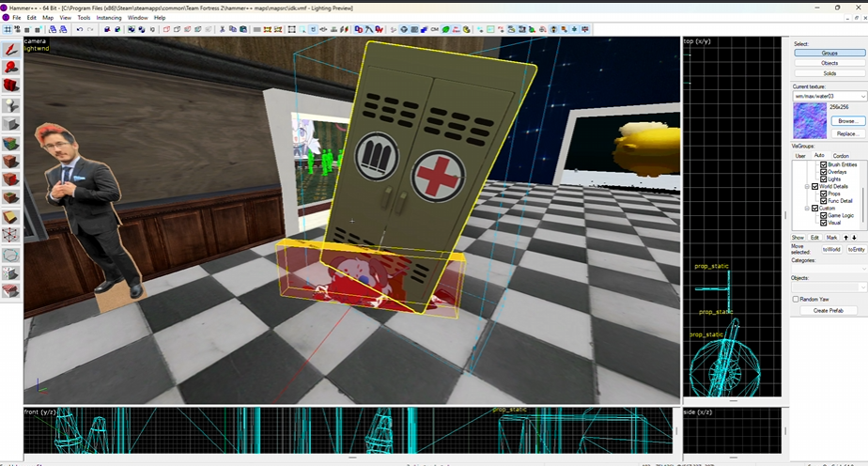Toggle the Game Logic visgroup checkbox

823,215
